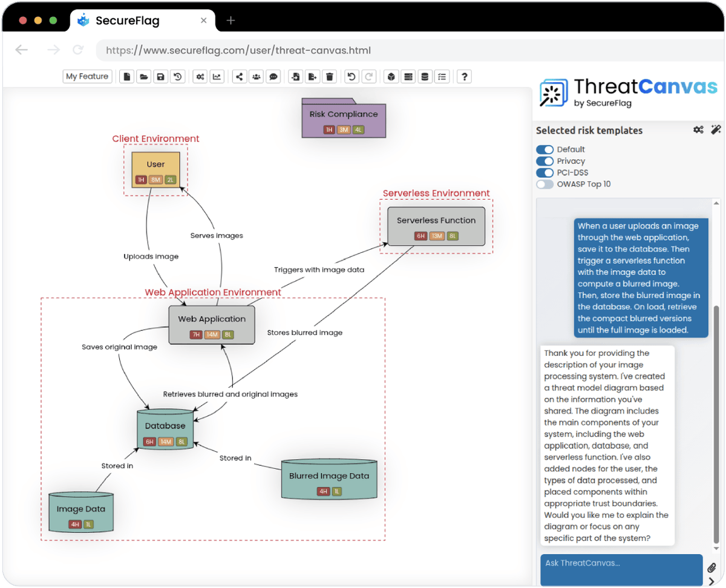The image size is (726, 588).
Task: Delete using the trash icon
Action: tap(329, 77)
